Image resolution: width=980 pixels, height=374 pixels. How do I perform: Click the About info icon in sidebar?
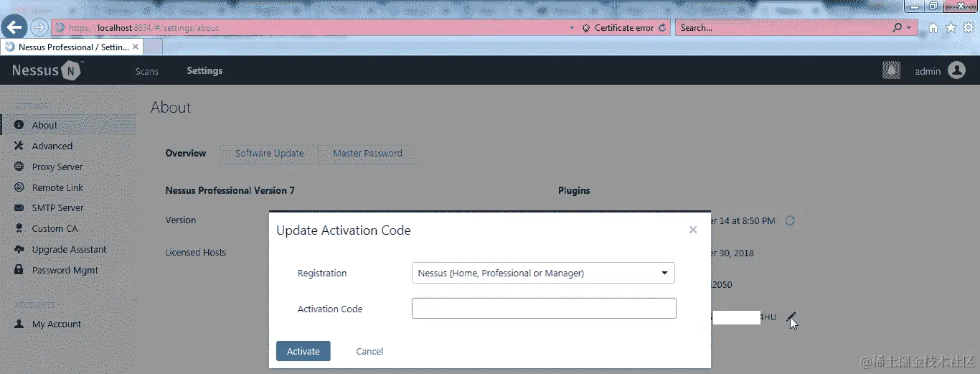pyautogui.click(x=19, y=125)
